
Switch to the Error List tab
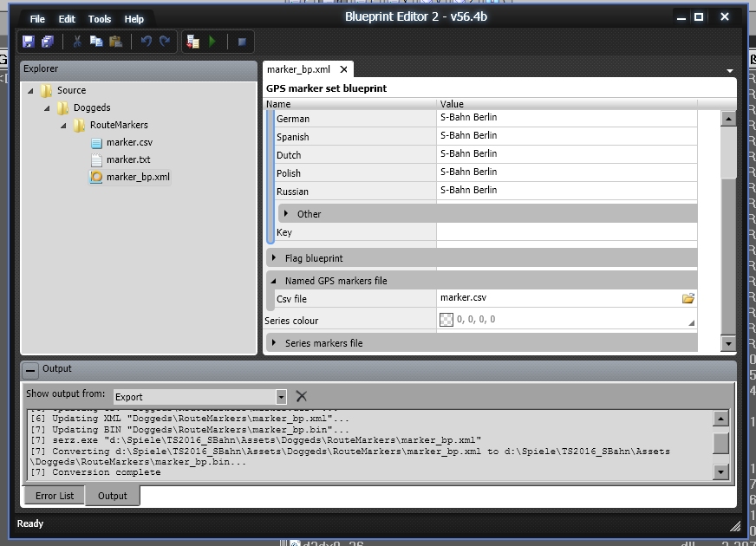(55, 496)
